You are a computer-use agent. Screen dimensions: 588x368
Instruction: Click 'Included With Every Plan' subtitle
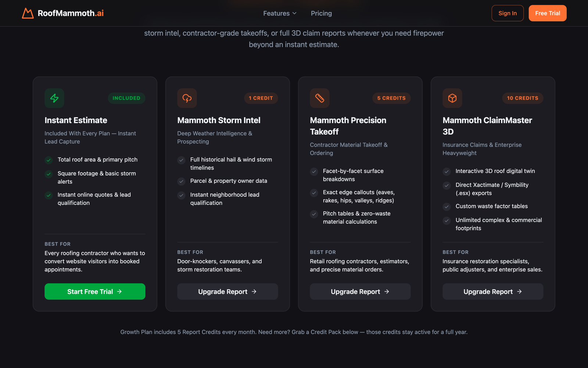pyautogui.click(x=90, y=138)
